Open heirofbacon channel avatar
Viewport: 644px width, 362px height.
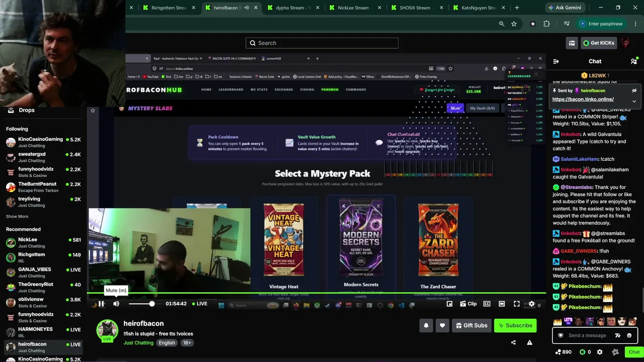pyautogui.click(x=107, y=330)
